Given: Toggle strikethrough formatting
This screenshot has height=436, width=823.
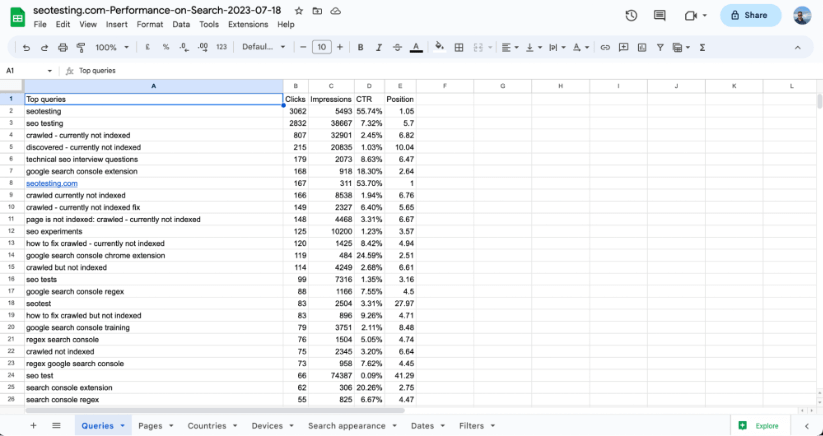Looking at the screenshot, I should pos(397,47).
